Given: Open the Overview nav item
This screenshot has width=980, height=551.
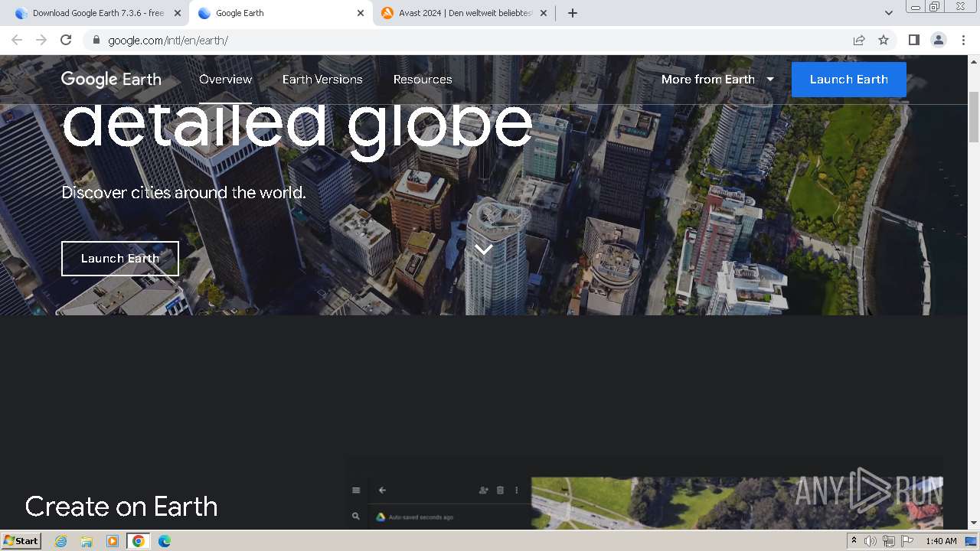Looking at the screenshot, I should click(225, 79).
